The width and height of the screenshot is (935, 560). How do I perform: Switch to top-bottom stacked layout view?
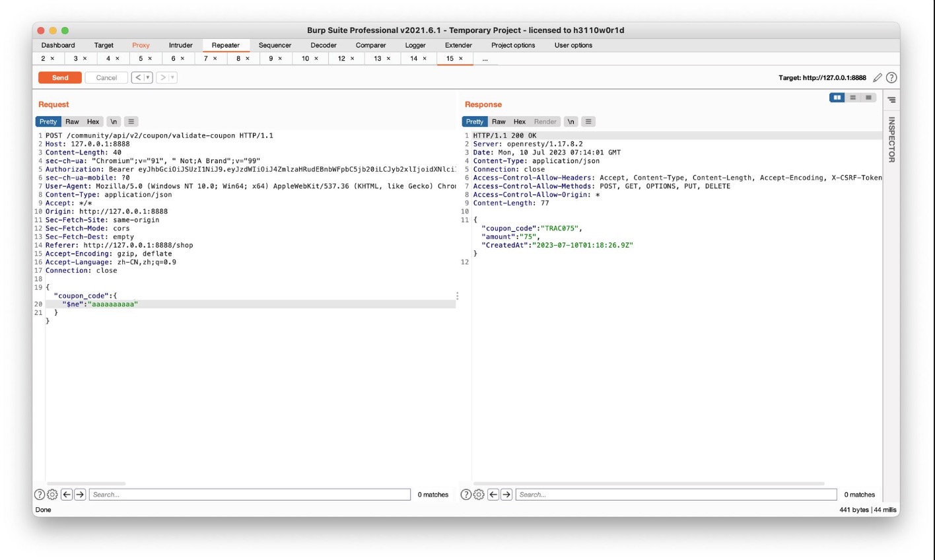click(853, 98)
